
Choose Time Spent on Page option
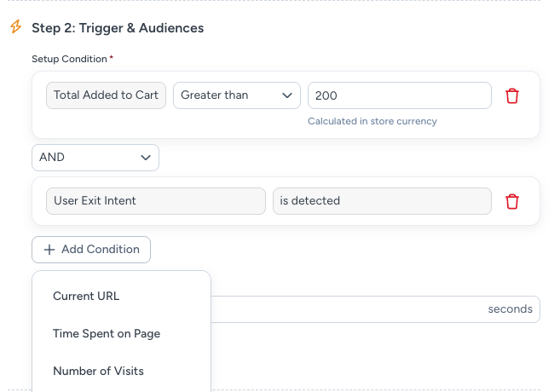pyautogui.click(x=107, y=333)
